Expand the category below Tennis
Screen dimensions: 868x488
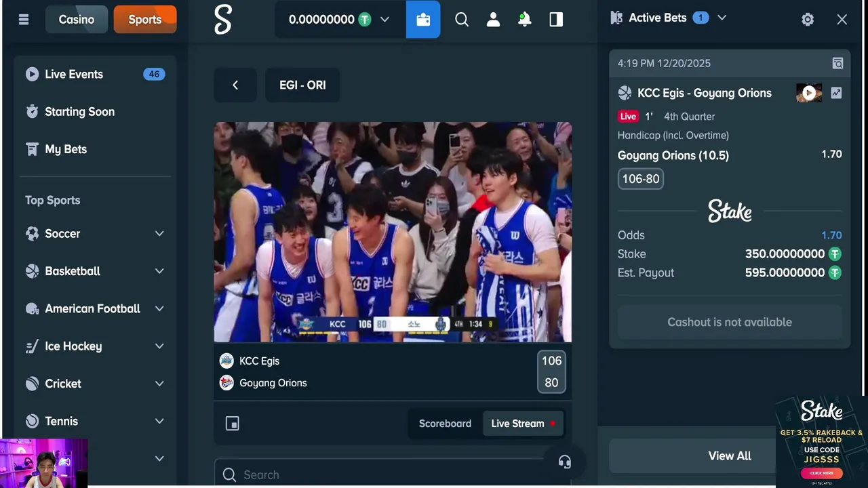159,459
